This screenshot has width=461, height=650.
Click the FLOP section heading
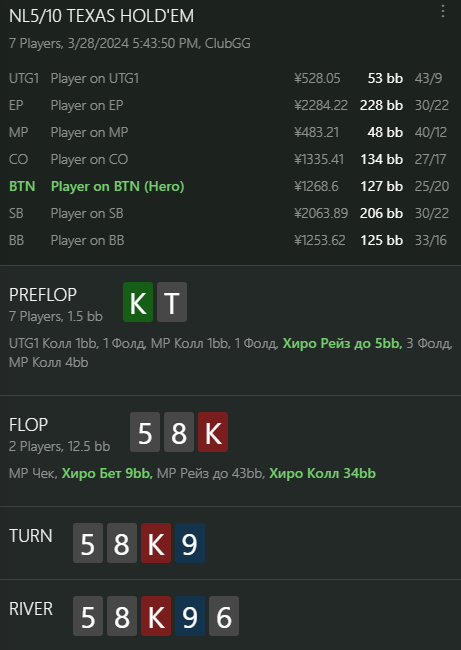click(29, 424)
